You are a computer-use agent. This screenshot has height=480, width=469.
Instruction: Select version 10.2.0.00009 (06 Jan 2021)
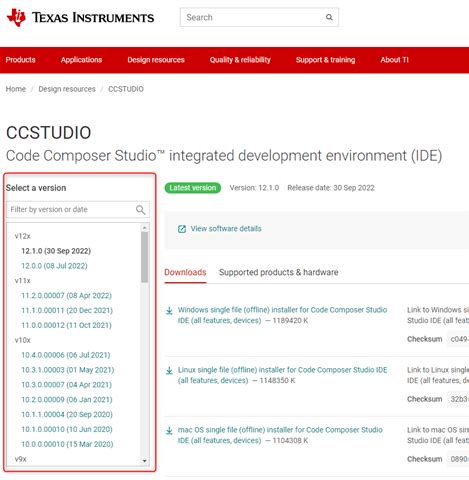[x=67, y=399]
